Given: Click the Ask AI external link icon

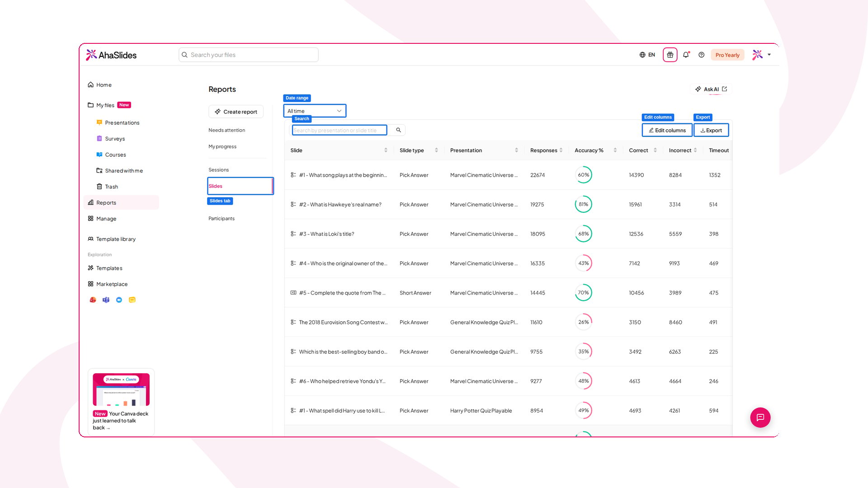Looking at the screenshot, I should point(724,89).
